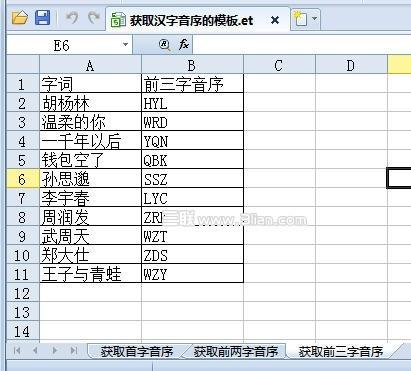This screenshot has width=411, height=371.
Task: Click cell containing LYC
Action: click(x=192, y=198)
